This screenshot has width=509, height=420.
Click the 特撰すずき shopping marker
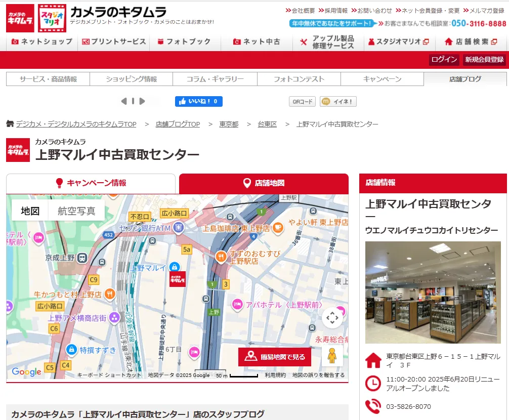point(71,350)
